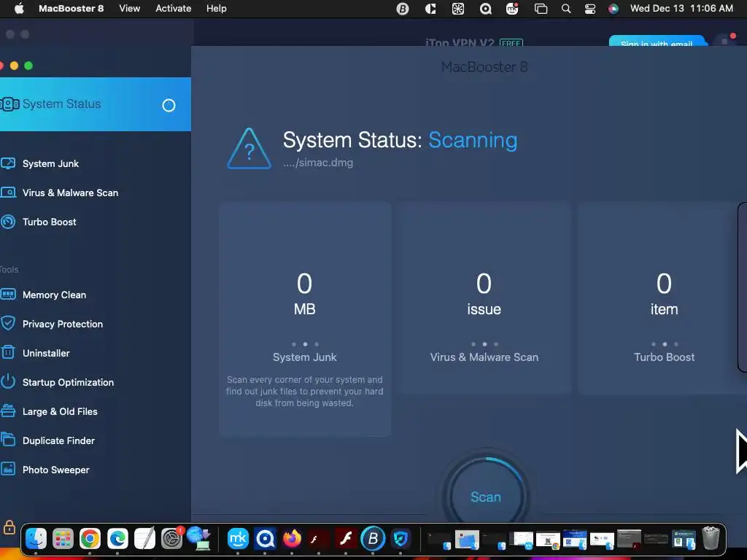This screenshot has height=560, width=747.
Task: Launch Google Chrome from the Dock
Action: [x=90, y=539]
